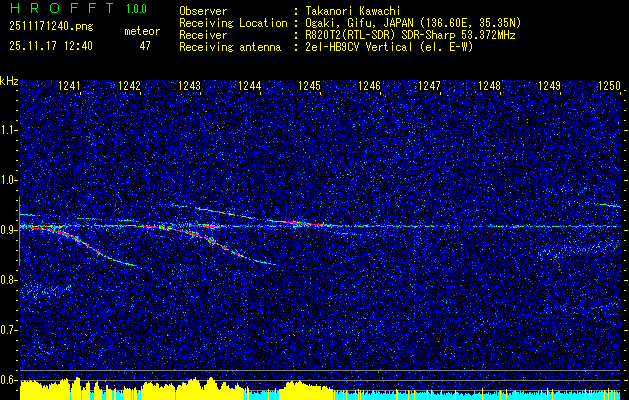Image resolution: width=629 pixels, height=400 pixels.
Task: Click the 0.6 kHz axis label
Action: (9, 380)
